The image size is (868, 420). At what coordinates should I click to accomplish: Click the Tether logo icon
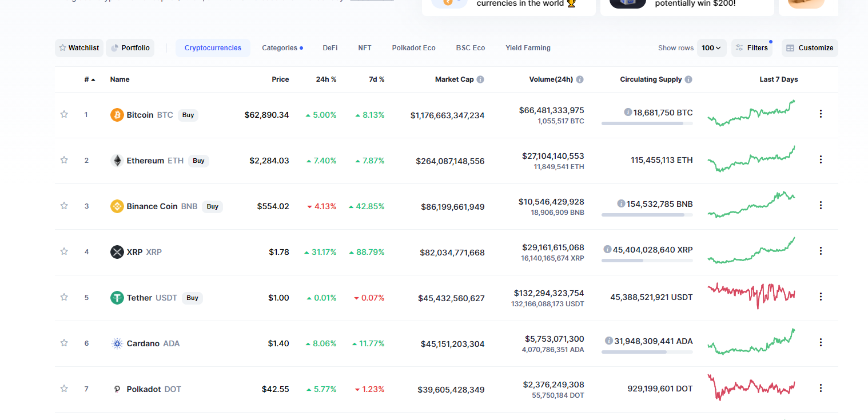117,298
